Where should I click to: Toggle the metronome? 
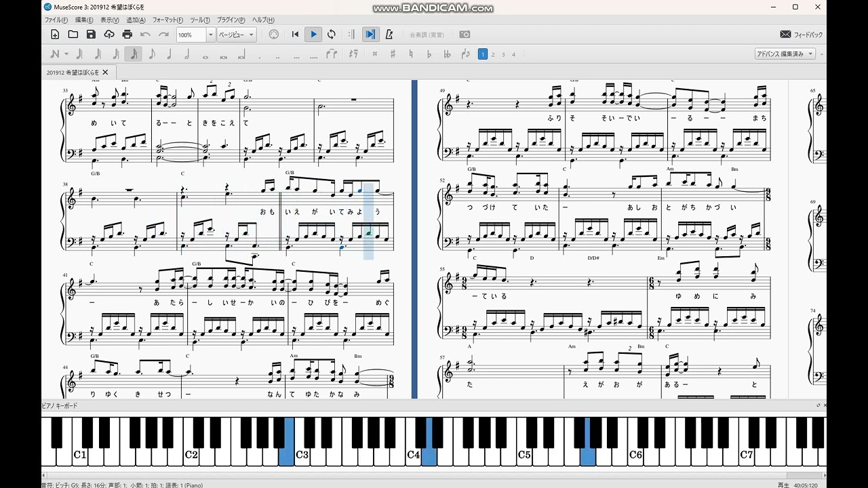point(389,35)
